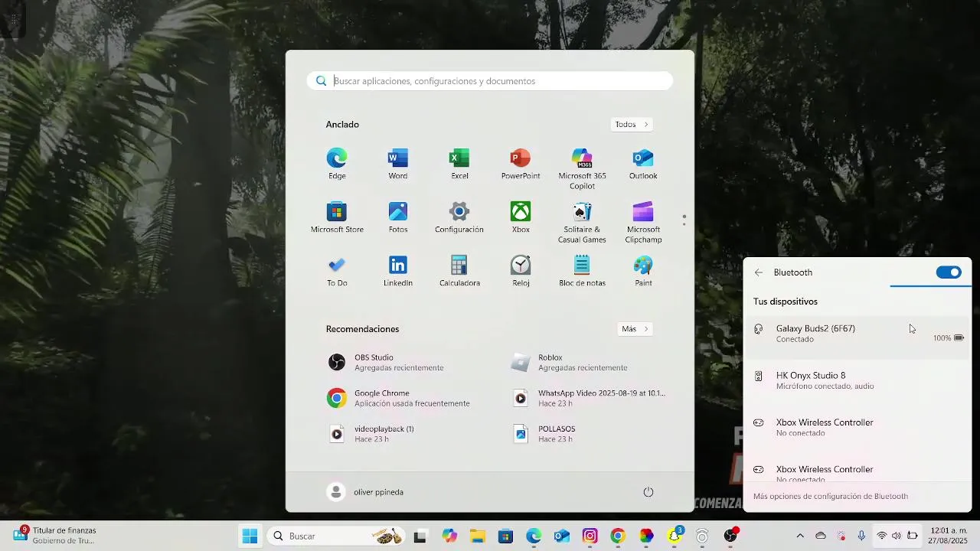Turn off the Bluetooth toggle
This screenshot has height=551, width=980.
pyautogui.click(x=949, y=272)
